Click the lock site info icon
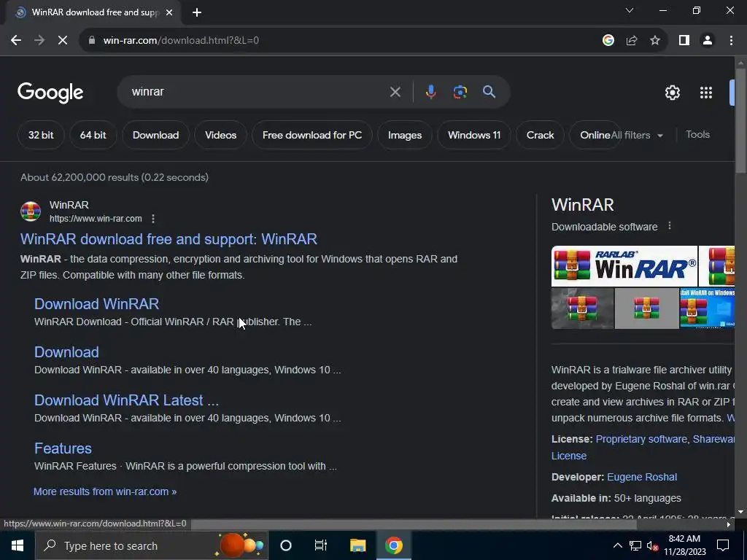This screenshot has height=560, width=747. [91, 41]
